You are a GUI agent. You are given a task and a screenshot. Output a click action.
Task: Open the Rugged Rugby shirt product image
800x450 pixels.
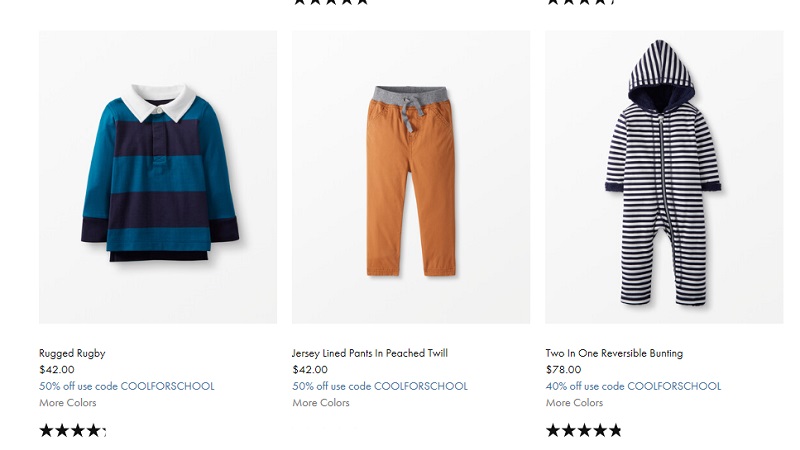[x=158, y=177]
